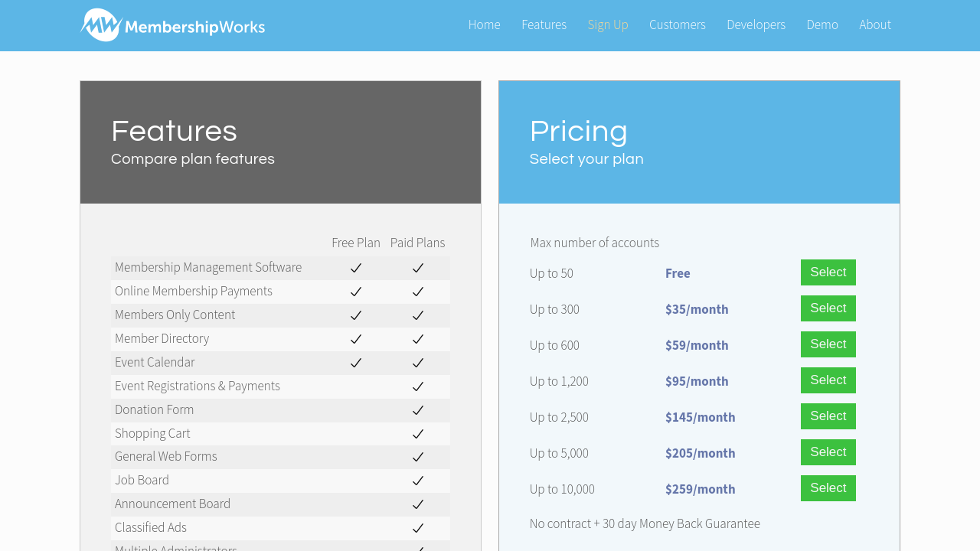Open the About page link

point(874,24)
